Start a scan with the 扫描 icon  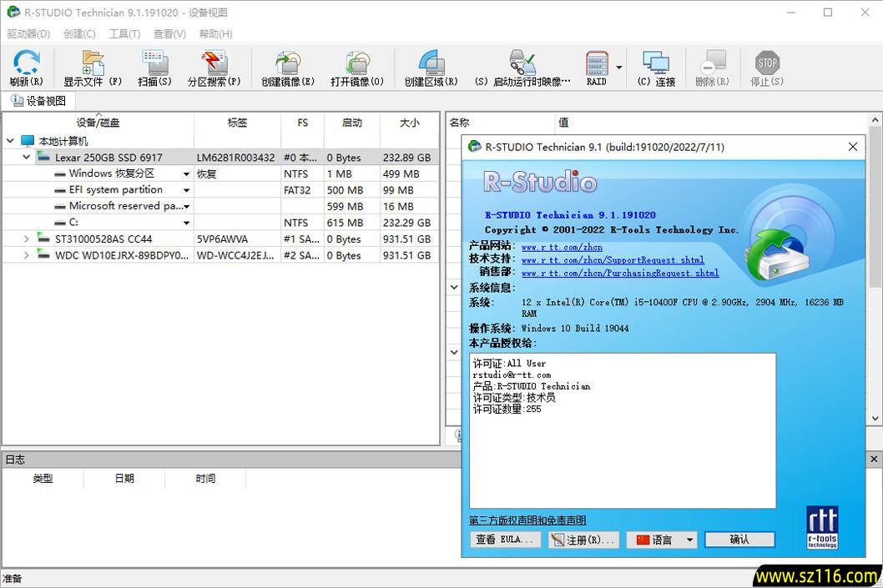[154, 67]
